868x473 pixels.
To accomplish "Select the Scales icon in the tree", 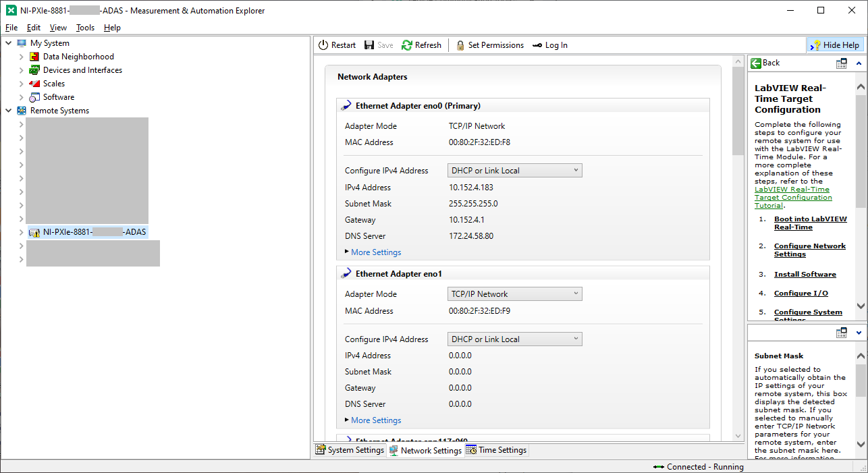I will pyautogui.click(x=34, y=84).
